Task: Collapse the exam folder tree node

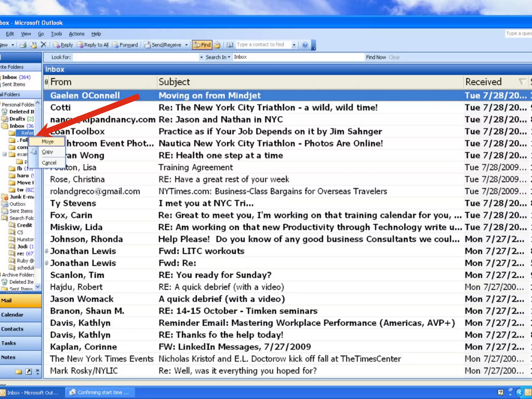Action: click(x=4, y=154)
